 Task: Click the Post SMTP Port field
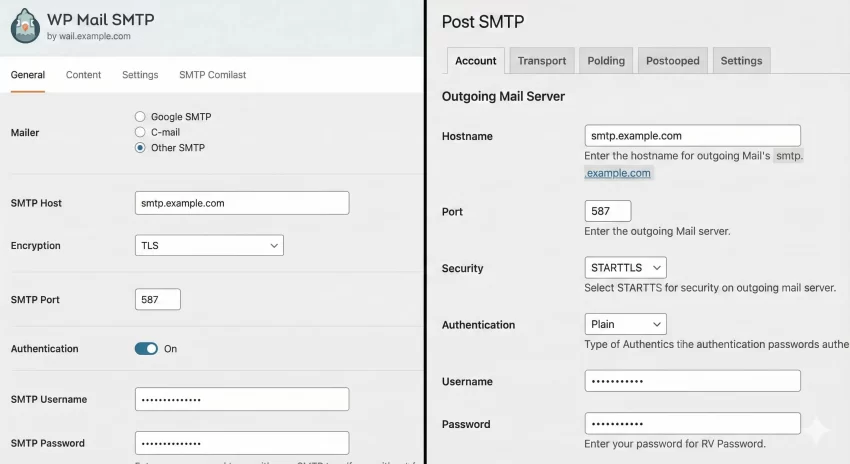(608, 211)
